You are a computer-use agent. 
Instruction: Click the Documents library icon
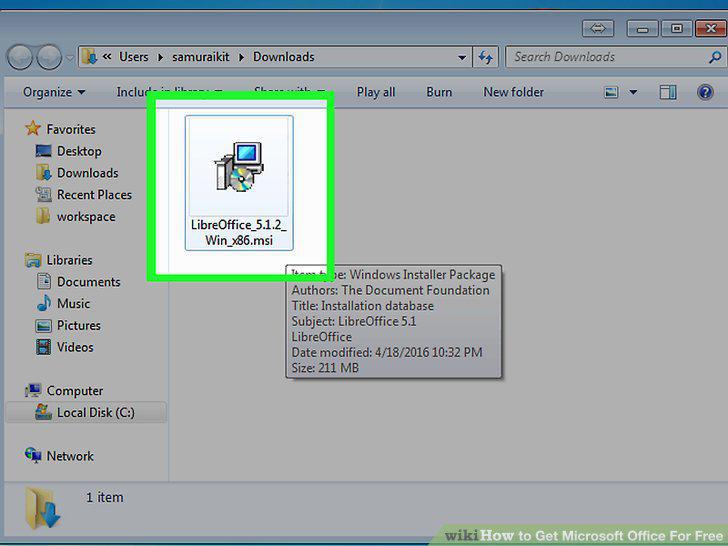44,281
